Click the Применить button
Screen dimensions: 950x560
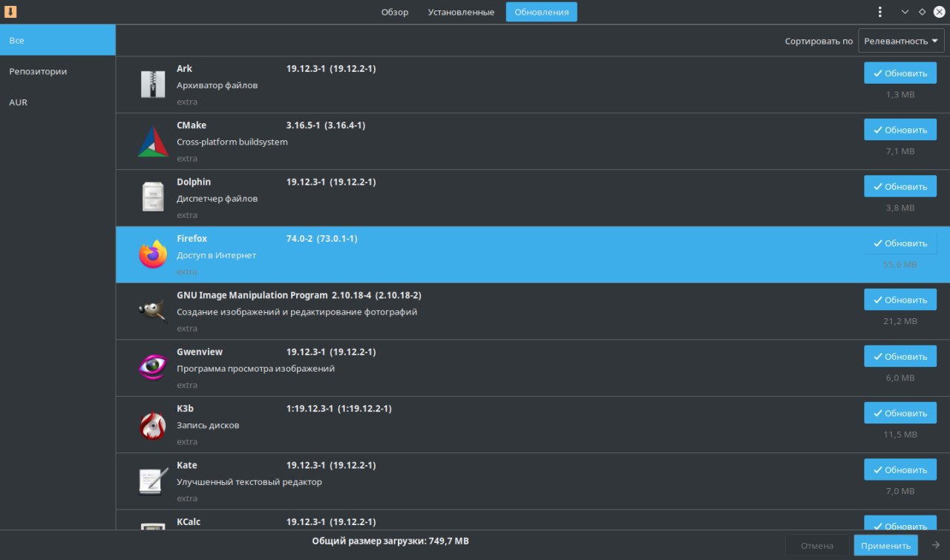[x=885, y=545]
